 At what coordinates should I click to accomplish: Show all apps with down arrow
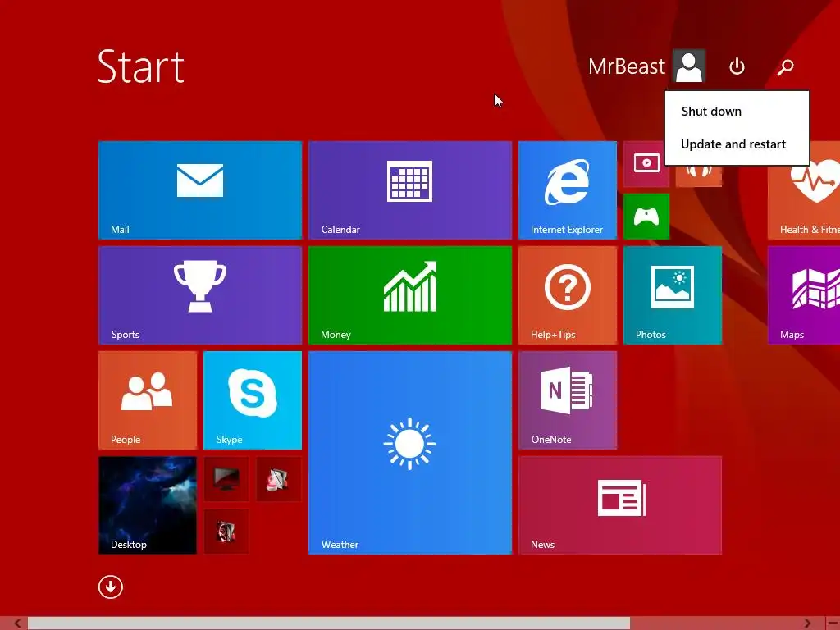[x=111, y=587]
